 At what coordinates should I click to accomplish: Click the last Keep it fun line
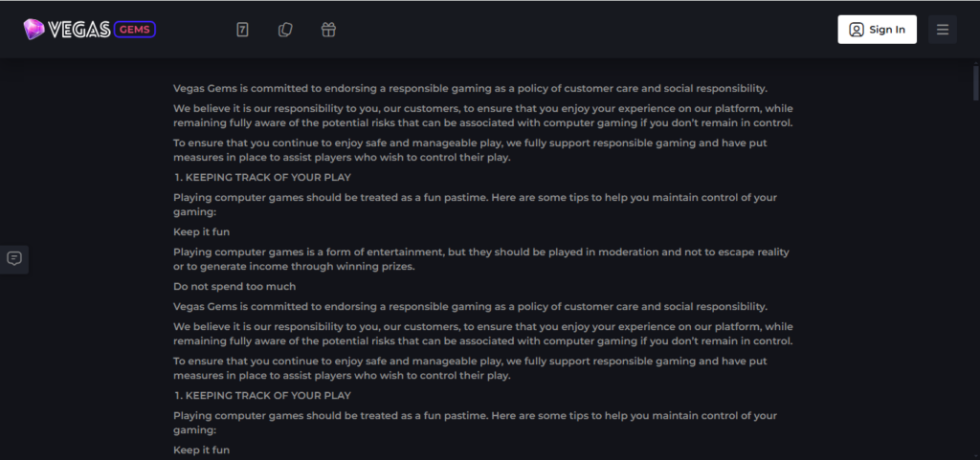click(201, 450)
